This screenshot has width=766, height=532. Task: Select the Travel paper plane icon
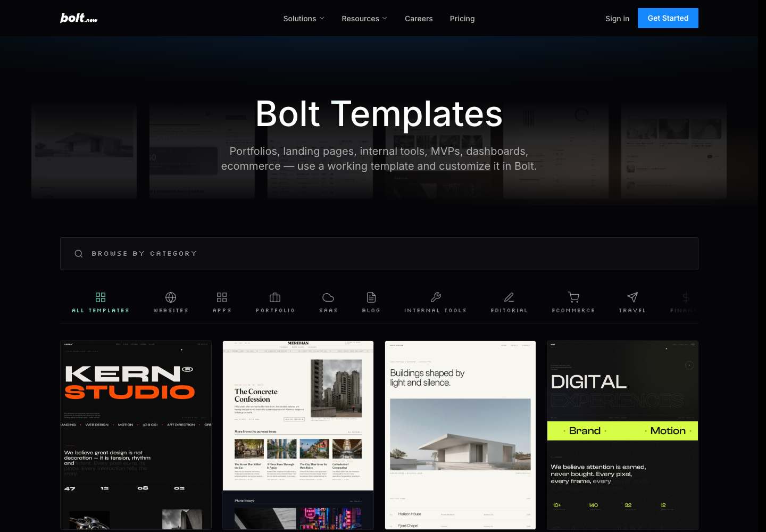[632, 297]
